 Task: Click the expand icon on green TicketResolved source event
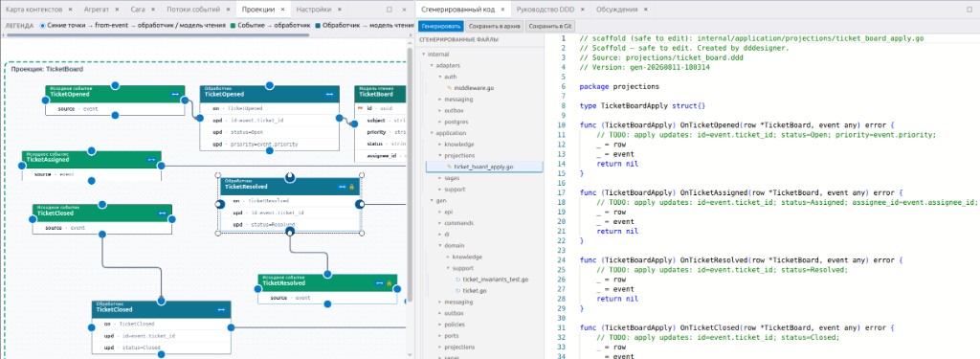(379, 283)
